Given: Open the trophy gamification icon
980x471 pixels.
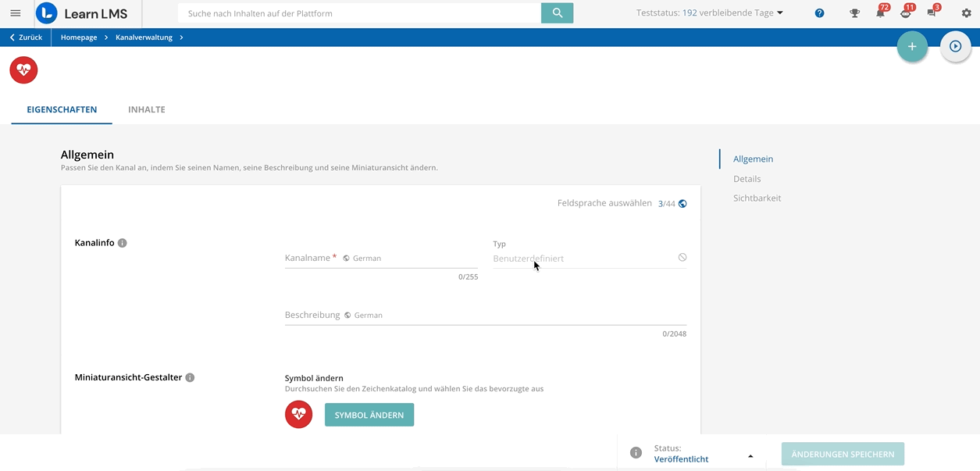Looking at the screenshot, I should (x=855, y=13).
